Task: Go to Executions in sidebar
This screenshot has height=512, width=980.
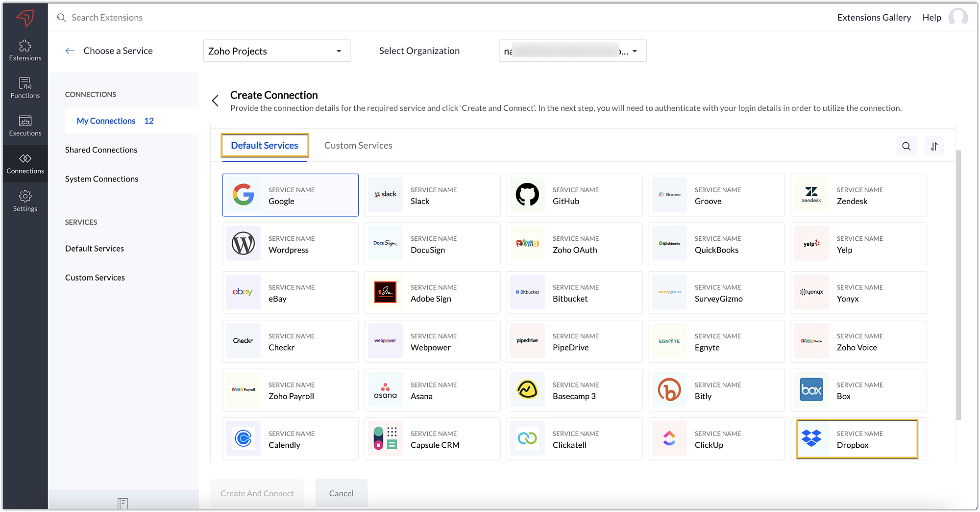Action: [x=25, y=126]
